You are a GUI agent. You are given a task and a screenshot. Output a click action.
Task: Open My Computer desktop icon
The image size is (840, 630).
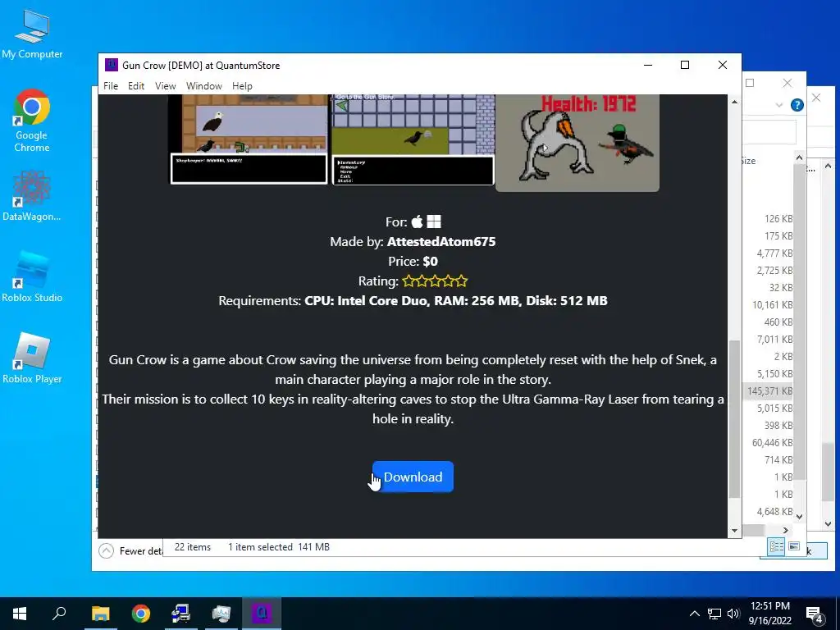pos(32,34)
